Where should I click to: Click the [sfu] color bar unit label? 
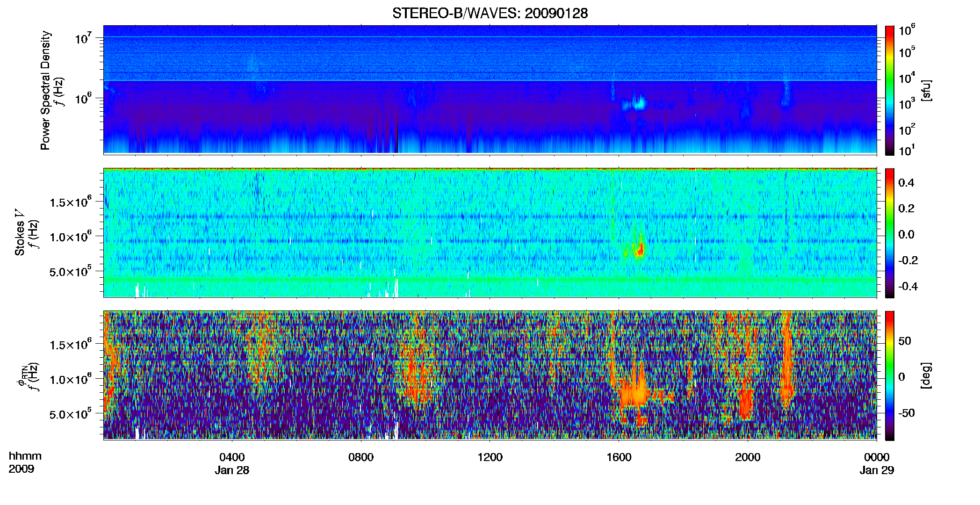926,90
